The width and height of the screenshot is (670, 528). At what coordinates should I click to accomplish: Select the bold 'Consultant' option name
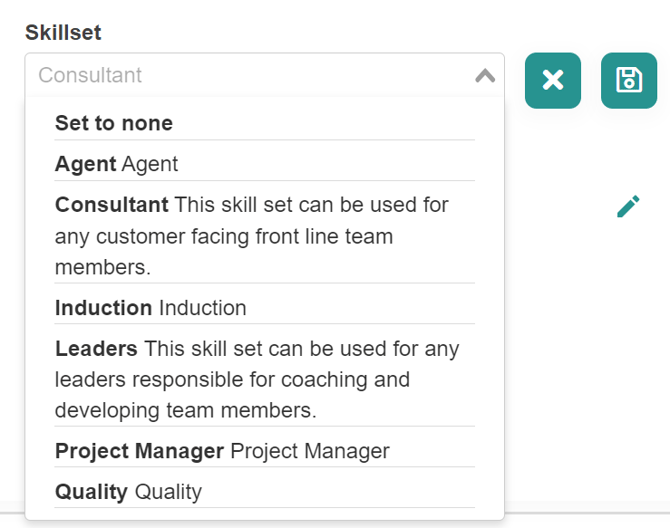coord(111,205)
